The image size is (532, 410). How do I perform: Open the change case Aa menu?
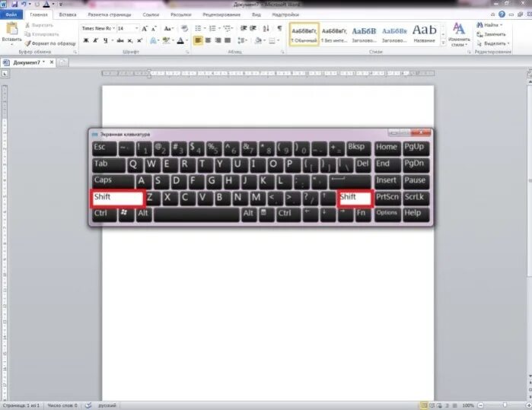click(169, 28)
